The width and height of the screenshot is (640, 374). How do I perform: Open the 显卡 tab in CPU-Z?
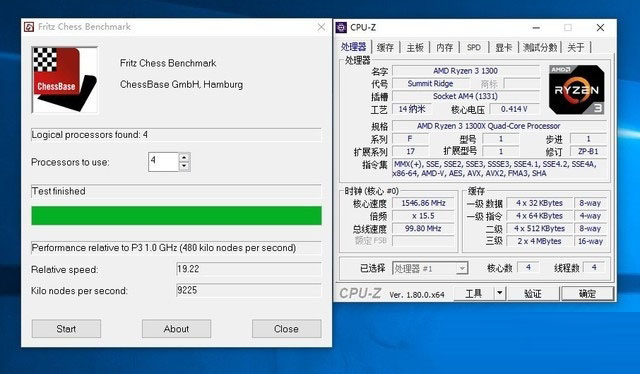point(503,48)
